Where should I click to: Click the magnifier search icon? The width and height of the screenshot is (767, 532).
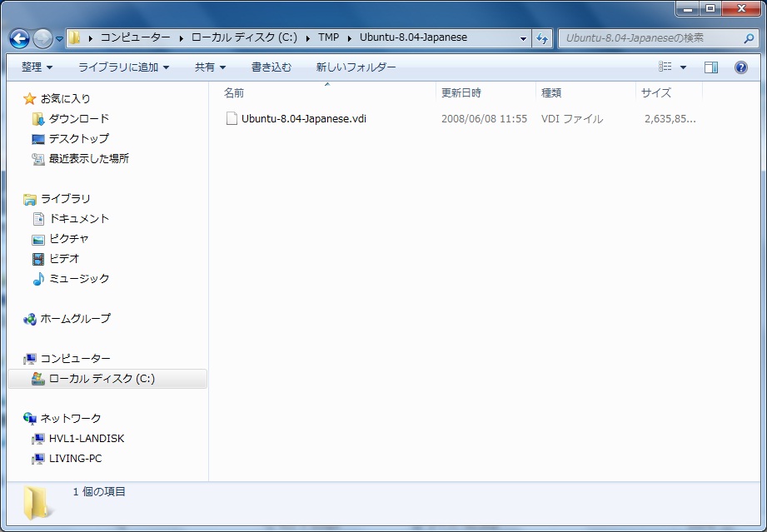(749, 38)
